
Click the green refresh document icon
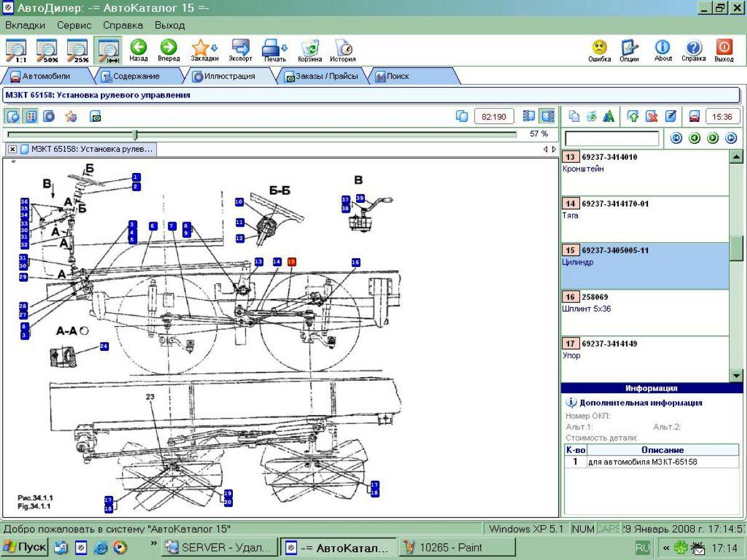coord(591,116)
